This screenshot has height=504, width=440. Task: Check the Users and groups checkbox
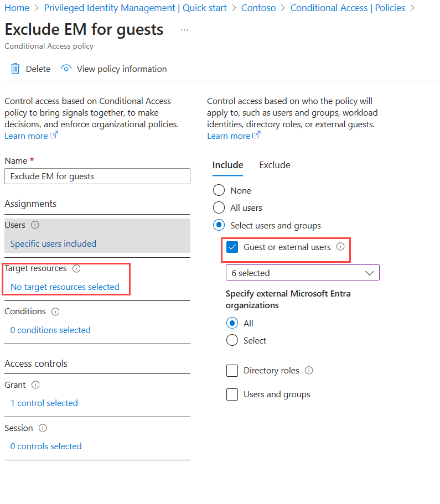pos(232,394)
